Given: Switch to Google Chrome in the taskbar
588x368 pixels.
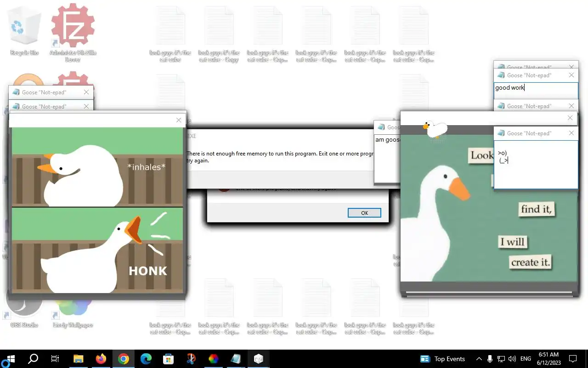Looking at the screenshot, I should tap(123, 359).
